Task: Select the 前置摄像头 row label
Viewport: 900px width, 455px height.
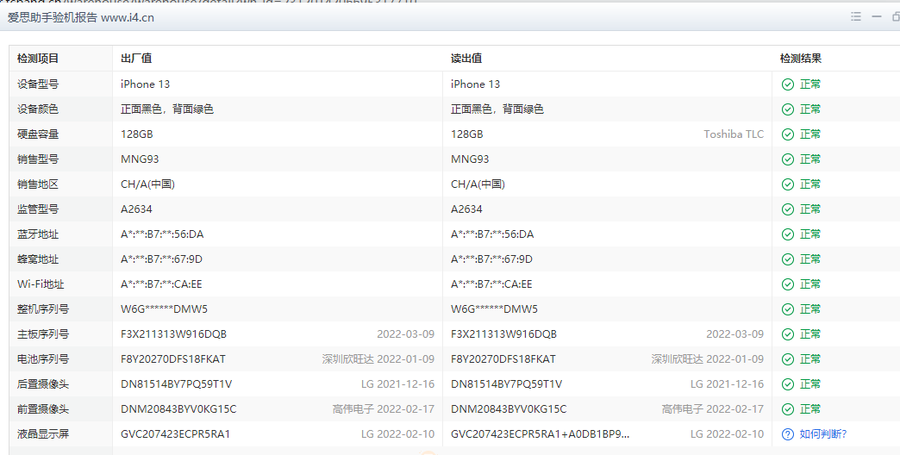Action: [43, 409]
